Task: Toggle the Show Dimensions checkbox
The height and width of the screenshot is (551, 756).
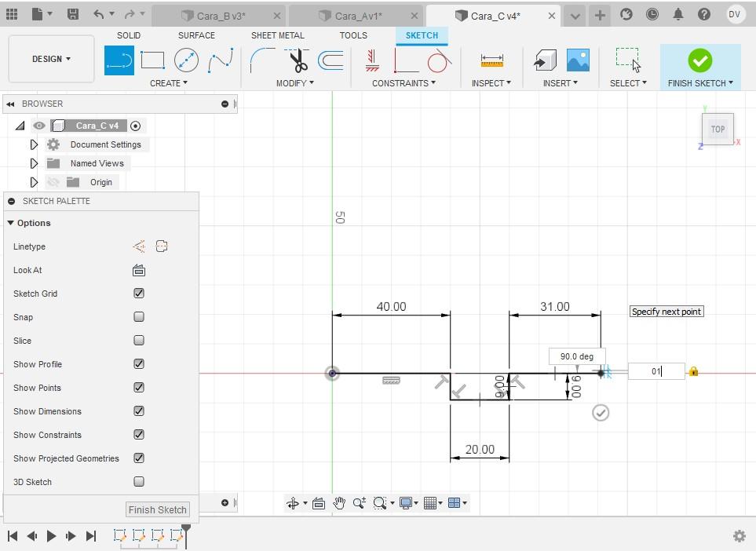Action: (139, 411)
